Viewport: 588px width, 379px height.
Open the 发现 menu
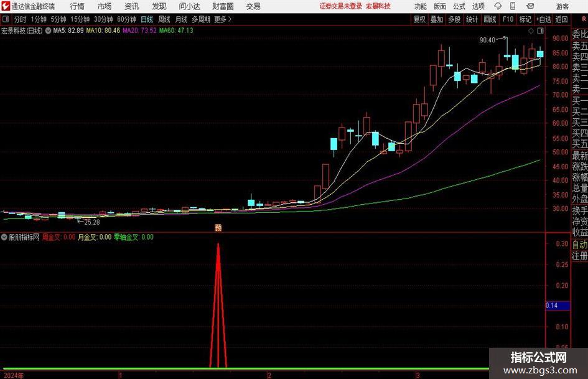pyautogui.click(x=159, y=6)
